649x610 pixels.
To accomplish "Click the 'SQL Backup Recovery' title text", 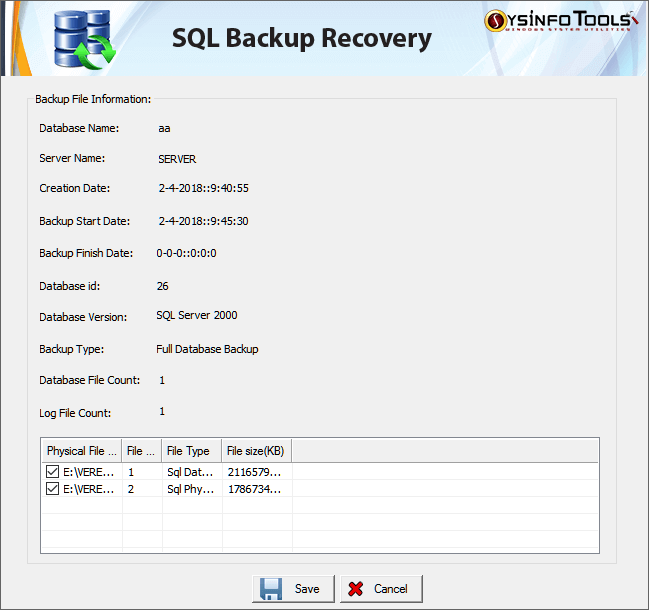I will click(302, 38).
